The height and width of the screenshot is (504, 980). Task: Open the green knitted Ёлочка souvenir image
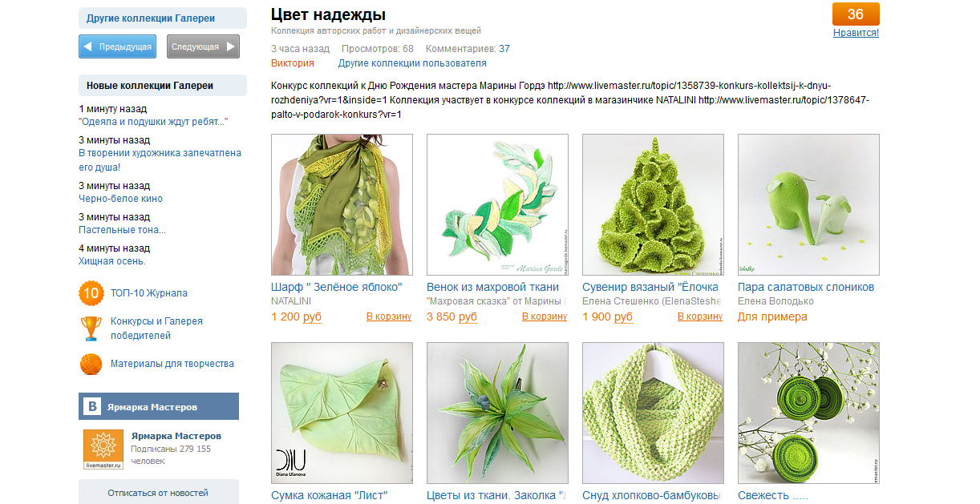click(654, 205)
